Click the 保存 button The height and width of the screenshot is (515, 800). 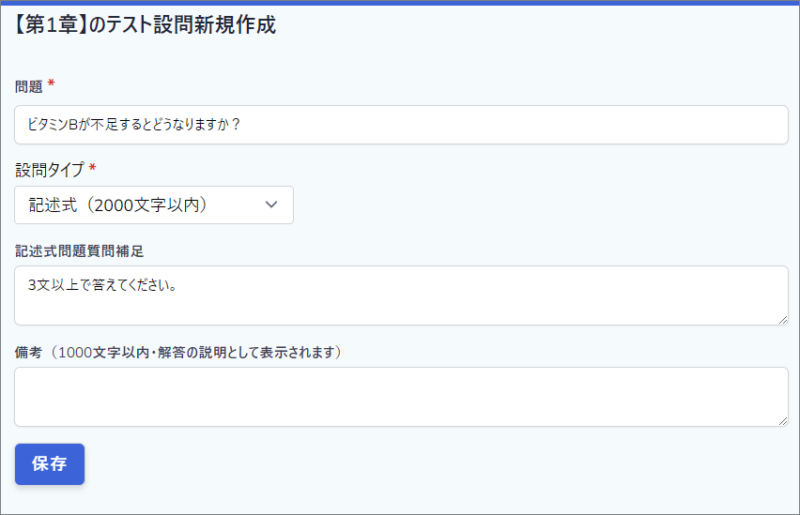click(49, 463)
